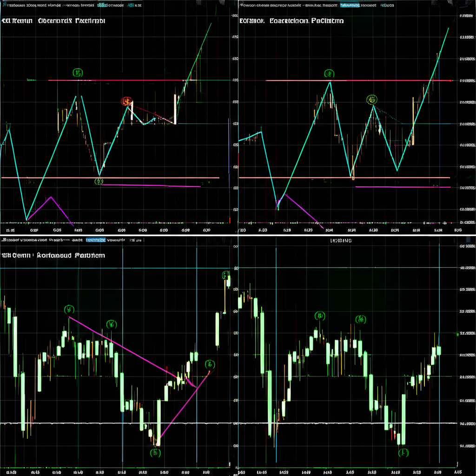Click the right green peak marker in bottom-right chart
Screen dimensions: 476x476
point(360,319)
